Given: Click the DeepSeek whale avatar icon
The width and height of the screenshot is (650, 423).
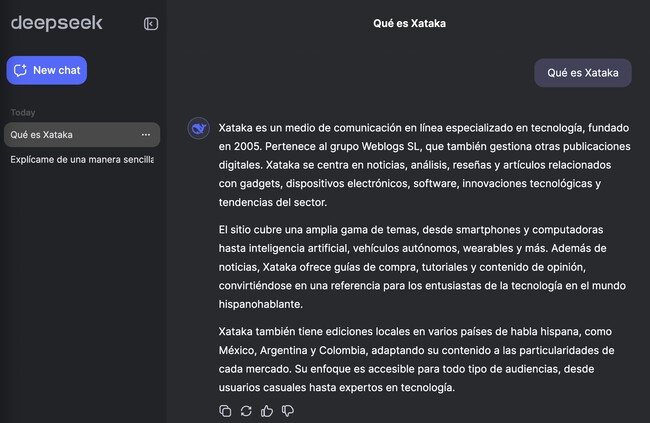Looking at the screenshot, I should click(199, 129).
